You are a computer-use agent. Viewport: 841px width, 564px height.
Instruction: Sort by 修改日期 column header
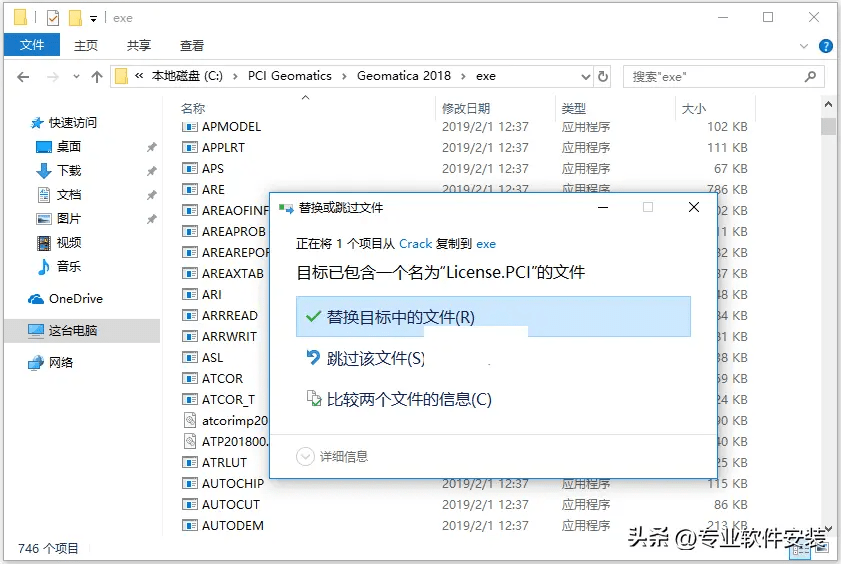click(x=466, y=108)
